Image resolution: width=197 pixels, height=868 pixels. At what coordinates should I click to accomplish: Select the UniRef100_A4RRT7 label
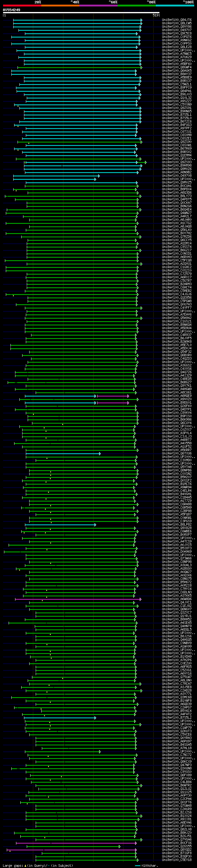click(177, 440)
